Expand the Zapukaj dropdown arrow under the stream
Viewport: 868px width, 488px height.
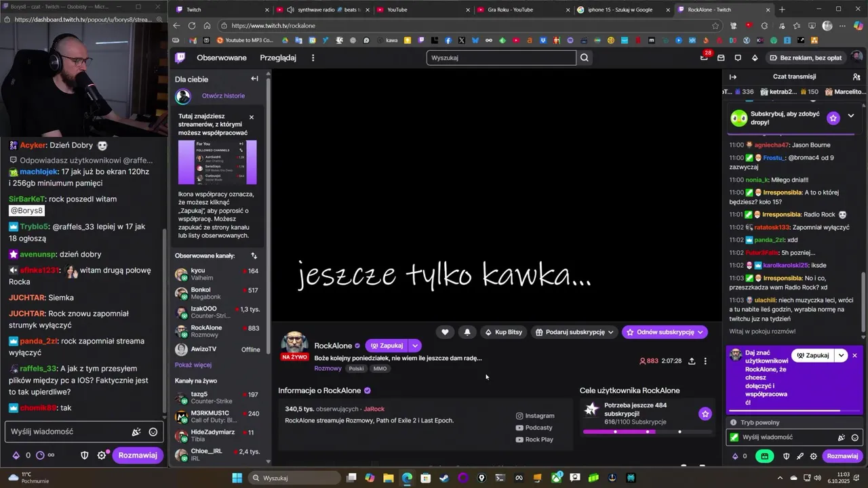415,346
